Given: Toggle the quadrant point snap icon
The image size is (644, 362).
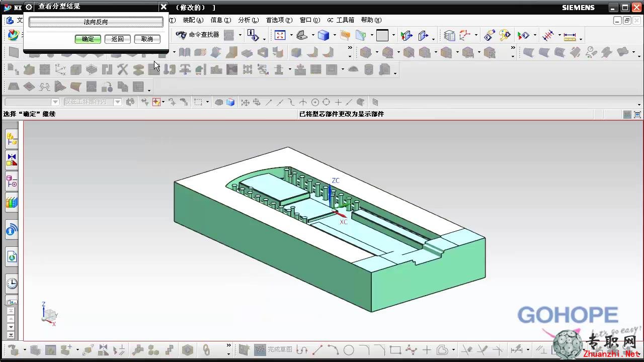Looking at the screenshot, I should coord(326,102).
